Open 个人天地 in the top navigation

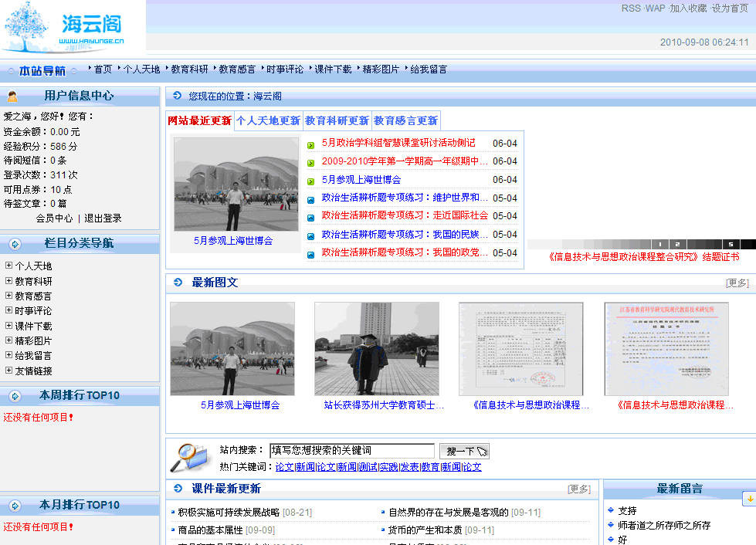click(141, 69)
